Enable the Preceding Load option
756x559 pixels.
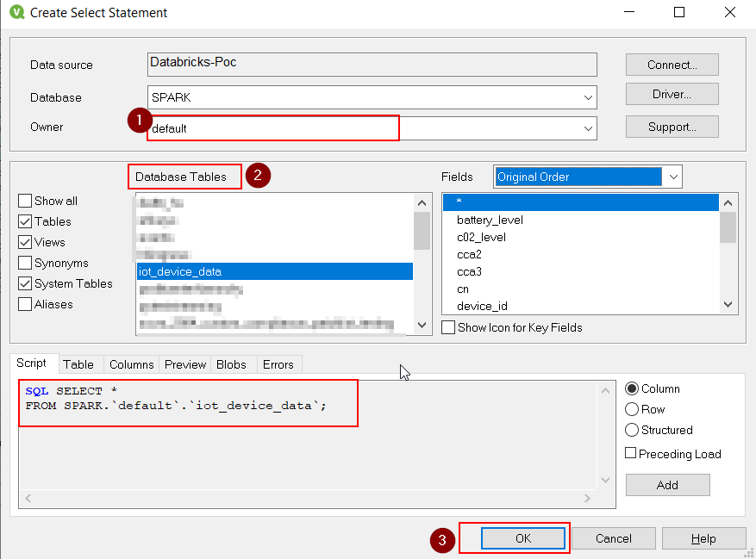[631, 454]
